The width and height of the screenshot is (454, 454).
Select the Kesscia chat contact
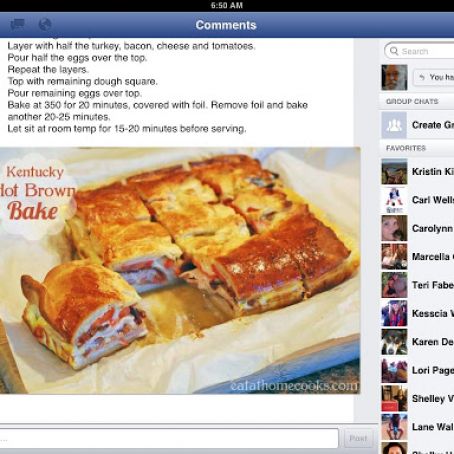point(417,313)
